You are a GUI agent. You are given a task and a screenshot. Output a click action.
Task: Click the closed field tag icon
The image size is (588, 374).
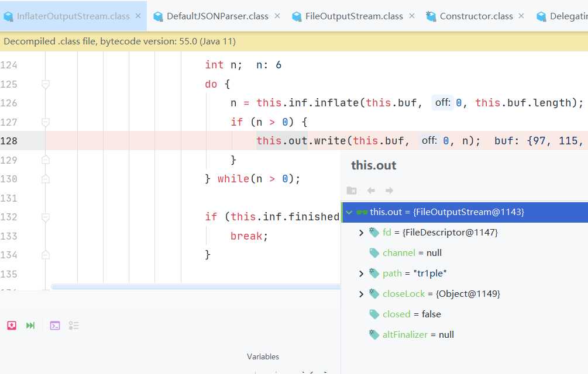coord(374,314)
